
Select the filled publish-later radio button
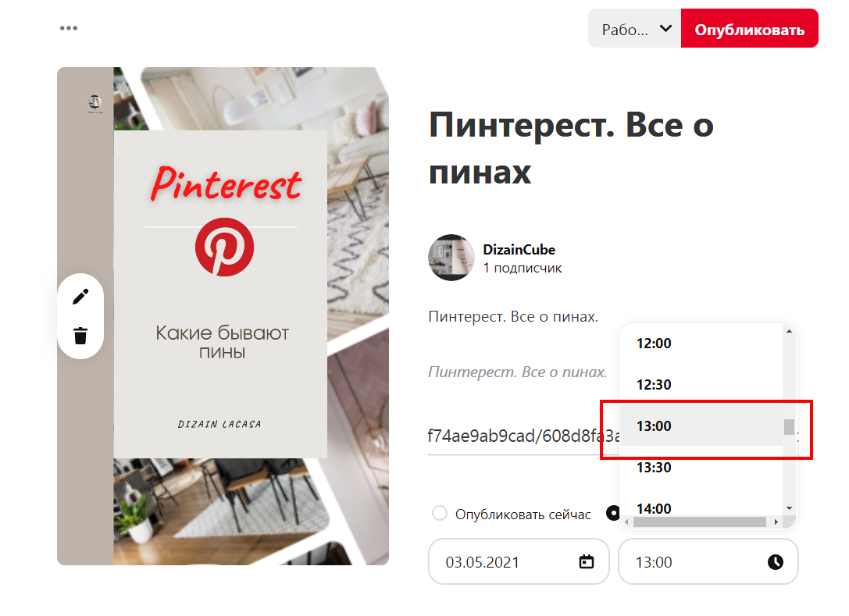[612, 513]
